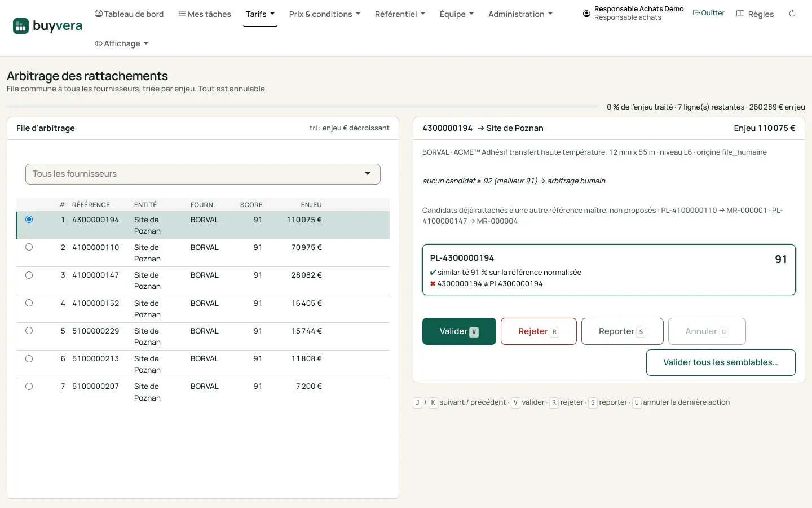The image size is (812, 508).
Task: Click the Rejeter button
Action: click(x=539, y=331)
